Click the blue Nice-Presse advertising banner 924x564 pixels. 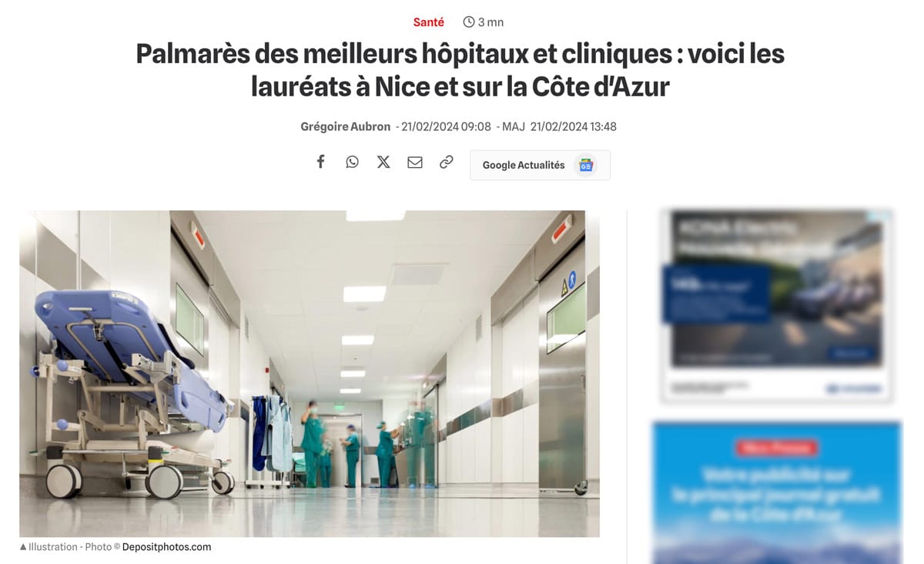pyautogui.click(x=777, y=492)
